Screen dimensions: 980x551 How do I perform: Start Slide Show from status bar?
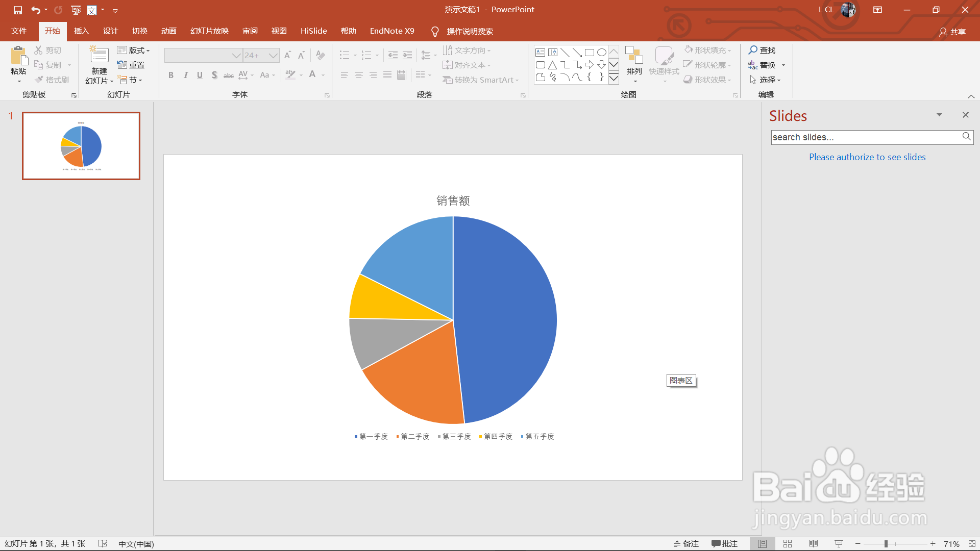pos(839,544)
